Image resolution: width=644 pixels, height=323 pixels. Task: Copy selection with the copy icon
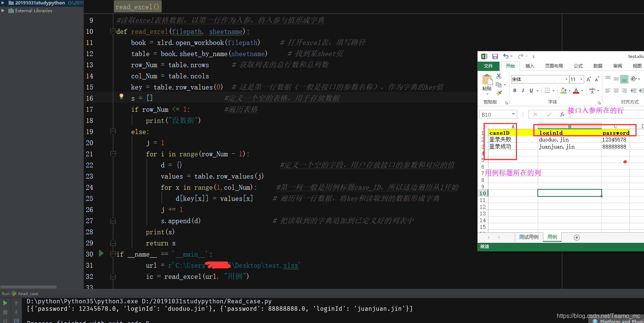pos(498,85)
